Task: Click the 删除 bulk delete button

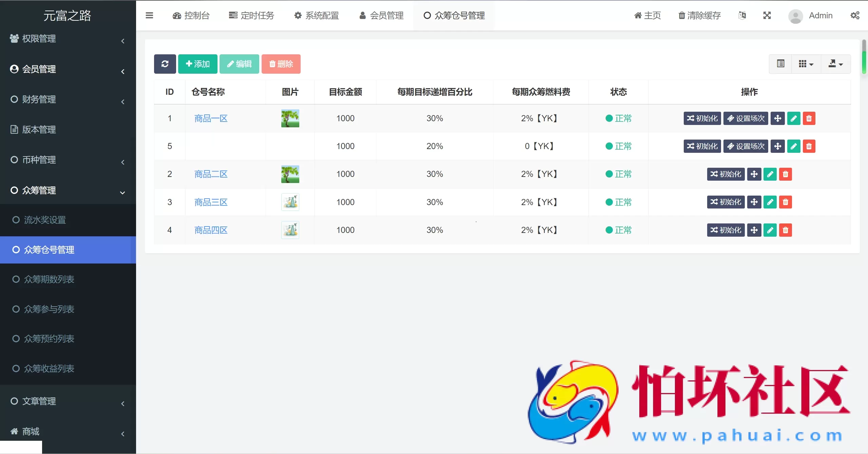Action: click(281, 64)
